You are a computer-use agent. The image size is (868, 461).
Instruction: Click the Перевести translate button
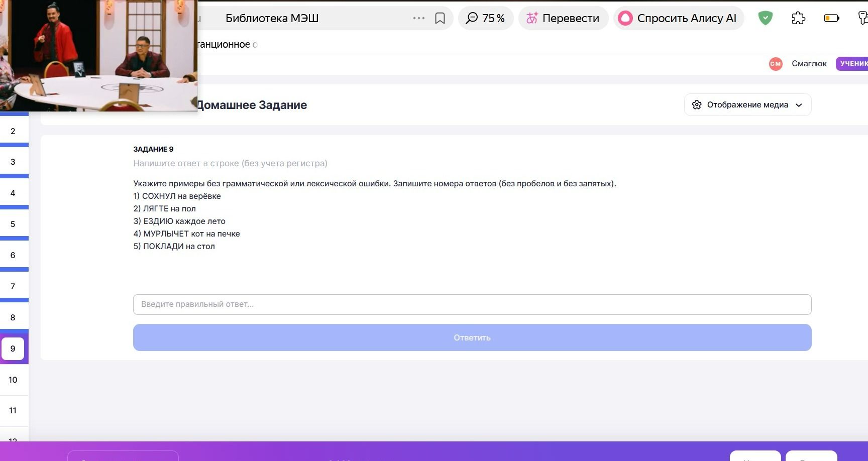pos(563,19)
